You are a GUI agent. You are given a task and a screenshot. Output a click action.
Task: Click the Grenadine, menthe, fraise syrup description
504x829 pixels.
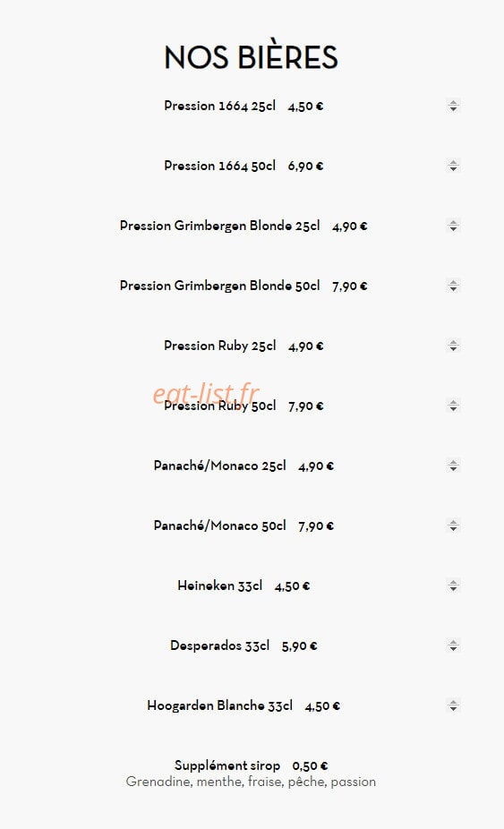click(251, 782)
